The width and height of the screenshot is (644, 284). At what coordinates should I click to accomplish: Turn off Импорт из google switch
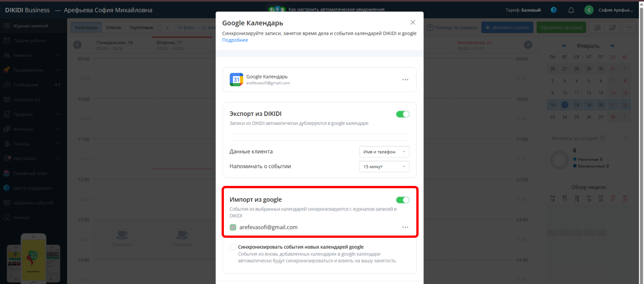click(x=402, y=200)
